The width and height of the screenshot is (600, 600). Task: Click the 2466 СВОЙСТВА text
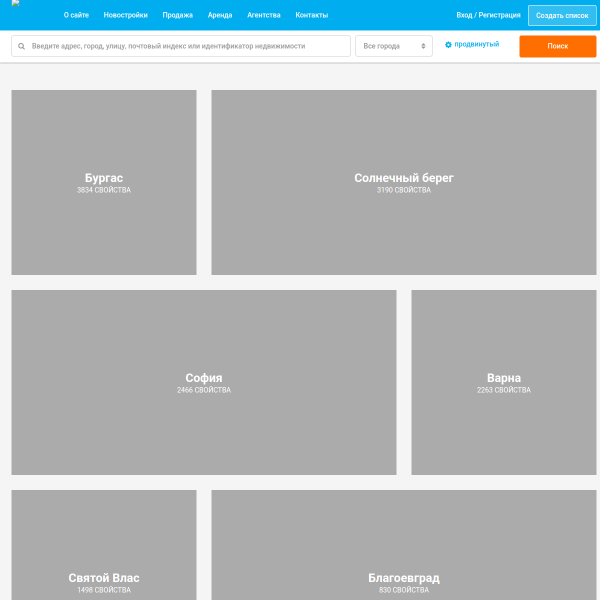click(204, 390)
